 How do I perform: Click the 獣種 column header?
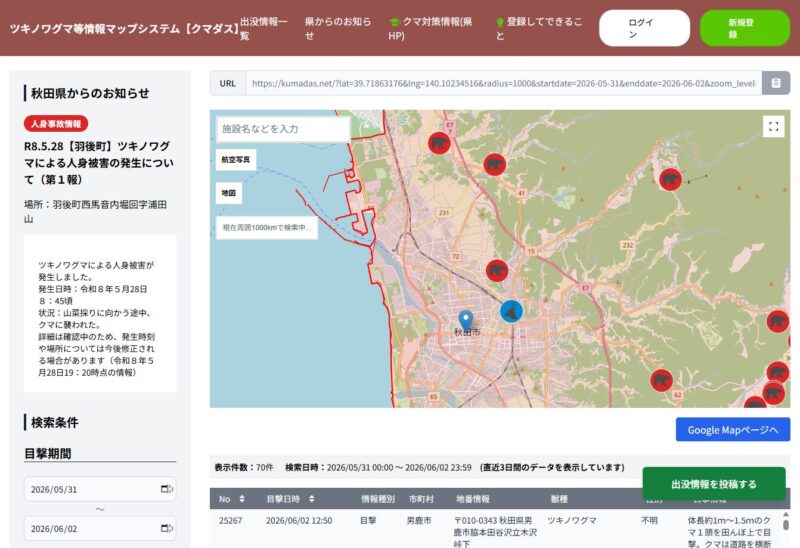click(x=559, y=499)
